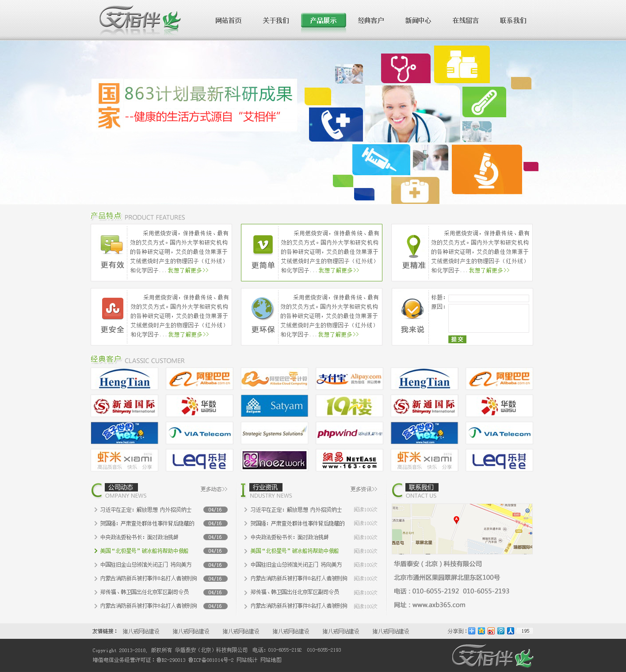The height and width of the screenshot is (672, 626).
Task: Share to Qzone via yellow star icon
Action: (481, 631)
